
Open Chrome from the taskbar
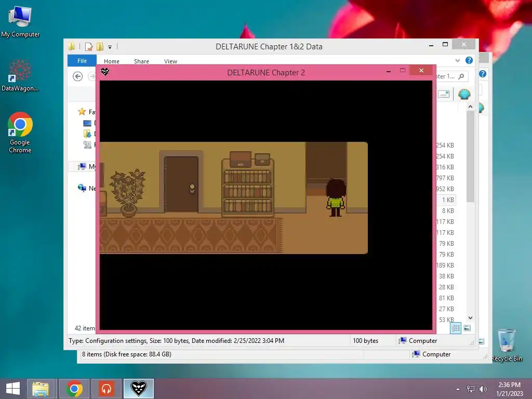74,389
